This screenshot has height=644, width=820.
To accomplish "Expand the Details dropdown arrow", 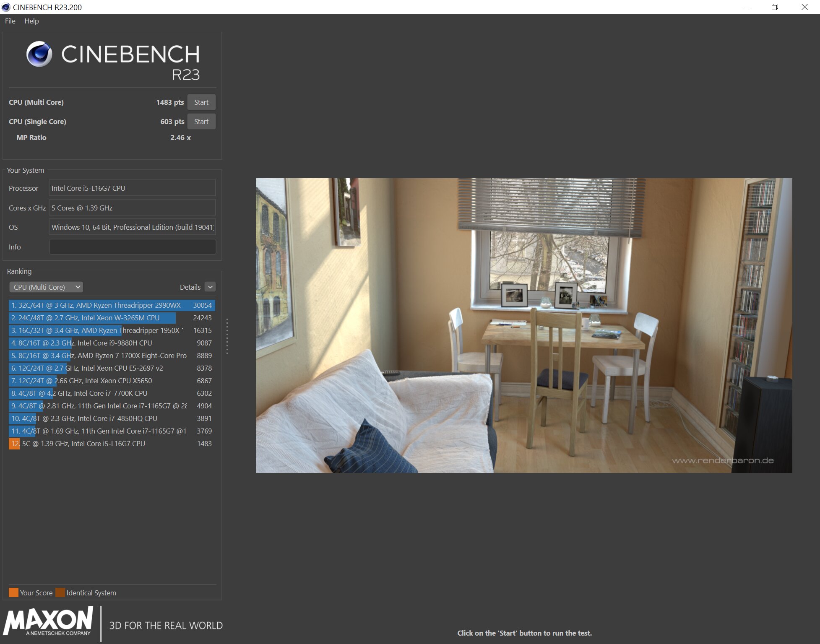I will point(211,287).
